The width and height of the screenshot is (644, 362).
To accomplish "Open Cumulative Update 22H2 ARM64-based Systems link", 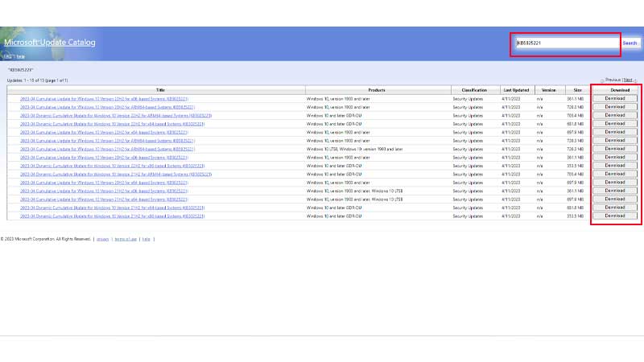I will (x=107, y=141).
